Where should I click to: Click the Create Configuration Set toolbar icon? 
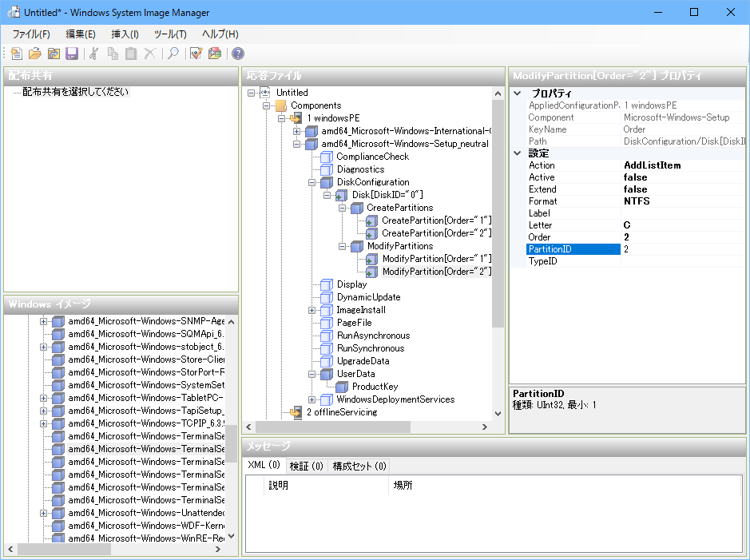(215, 54)
